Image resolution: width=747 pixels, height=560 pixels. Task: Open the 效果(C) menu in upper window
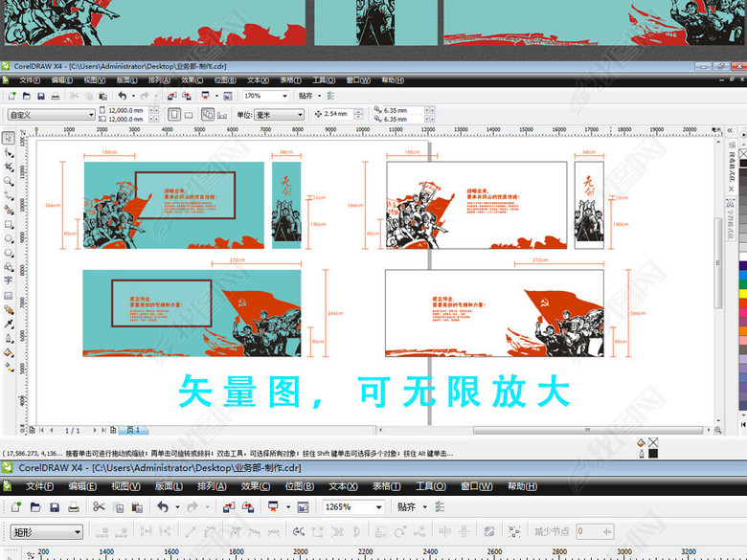[192, 80]
